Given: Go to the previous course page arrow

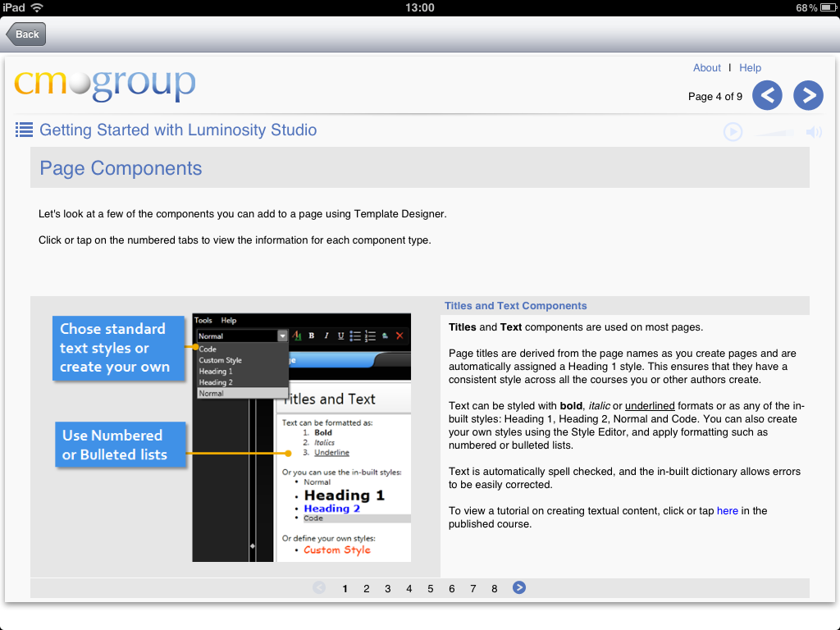Looking at the screenshot, I should [767, 96].
